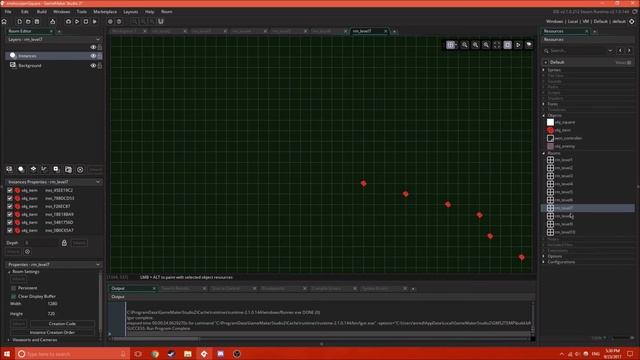640x360 pixels.
Task: Open the File menu
Action: click(x=8, y=12)
